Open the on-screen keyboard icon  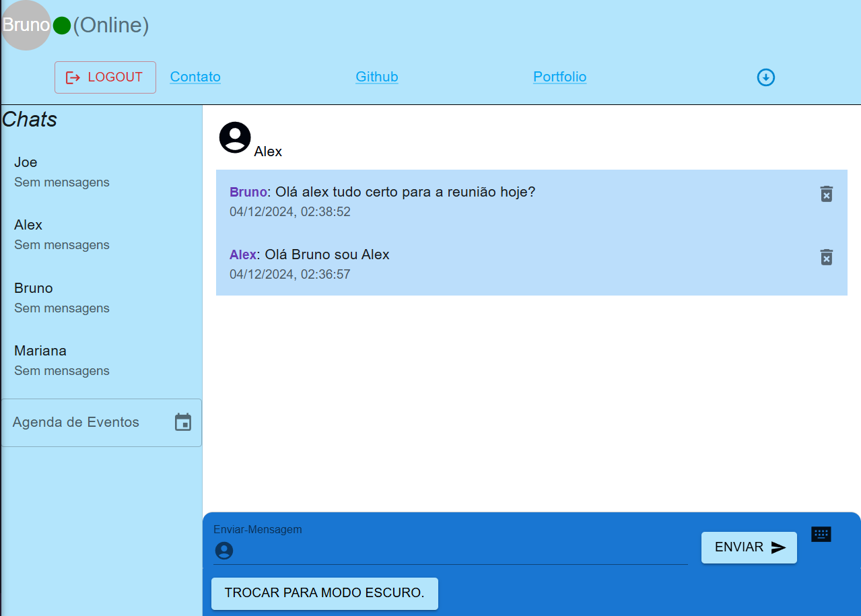(x=821, y=535)
